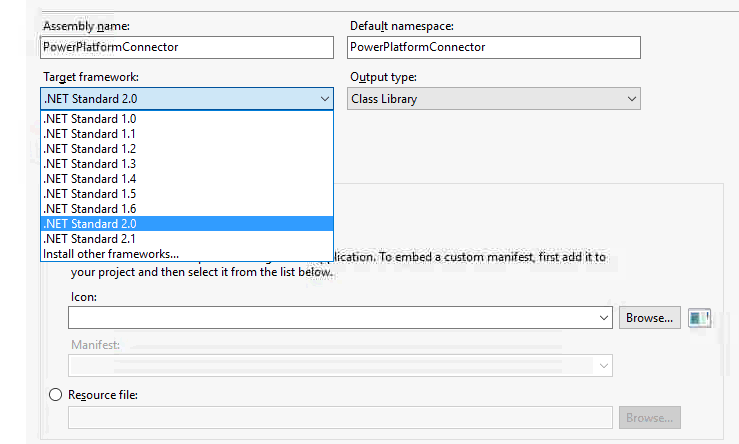Click inside the Assembly name field
Viewport: 739px width, 444px height.
(x=187, y=47)
